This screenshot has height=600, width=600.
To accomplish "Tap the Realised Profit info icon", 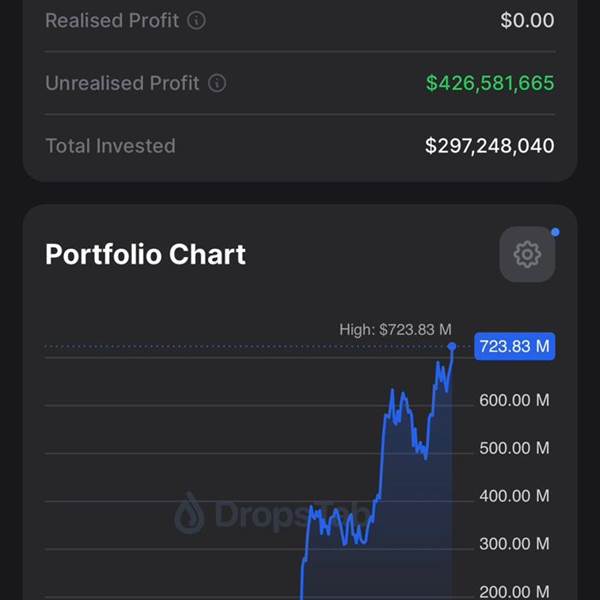I will pyautogui.click(x=197, y=20).
